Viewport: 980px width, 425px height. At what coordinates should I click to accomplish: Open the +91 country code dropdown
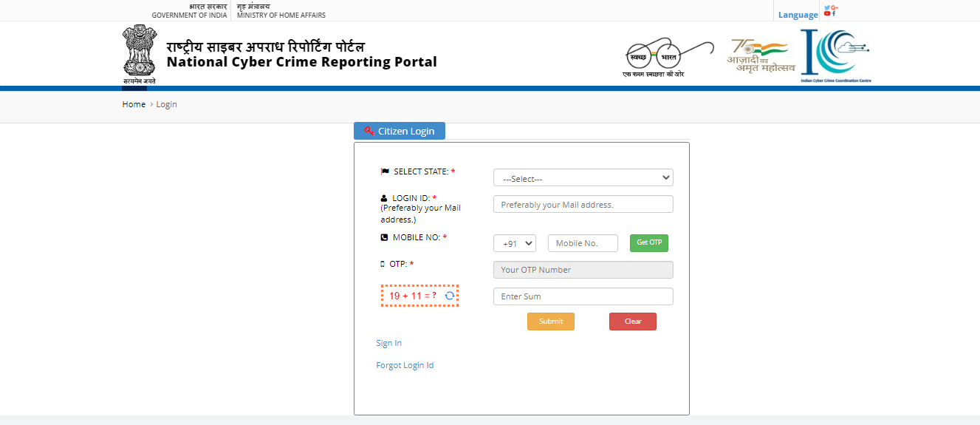(515, 243)
